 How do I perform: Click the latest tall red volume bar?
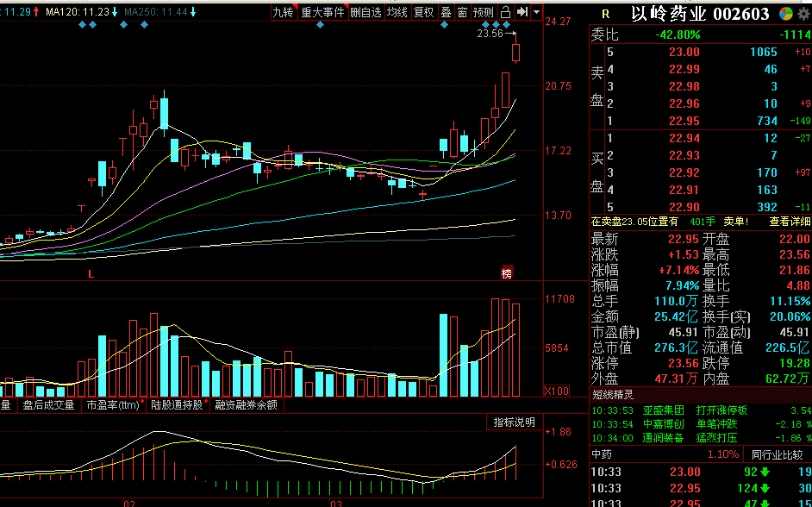click(x=515, y=350)
